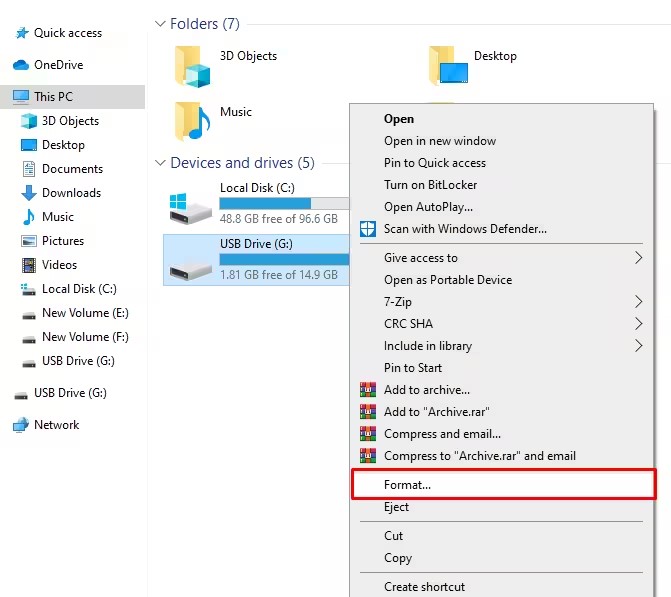Select the 3D Objects folder icon in main pane
671x597 pixels.
coord(194,65)
